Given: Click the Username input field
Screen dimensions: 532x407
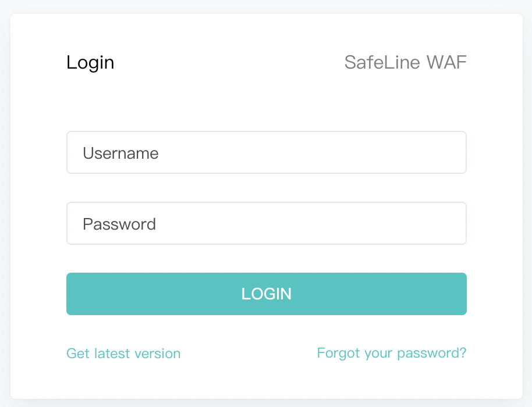Looking at the screenshot, I should pyautogui.click(x=266, y=152).
